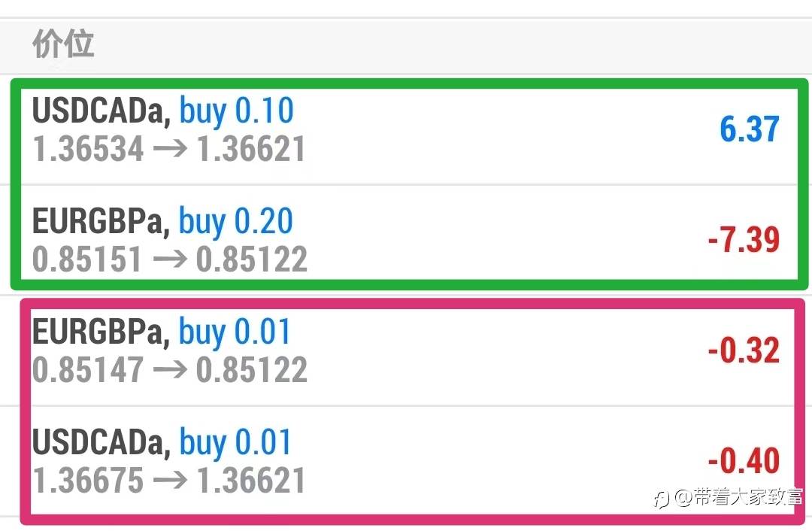Click the -0.40 loss value

[x=744, y=461]
